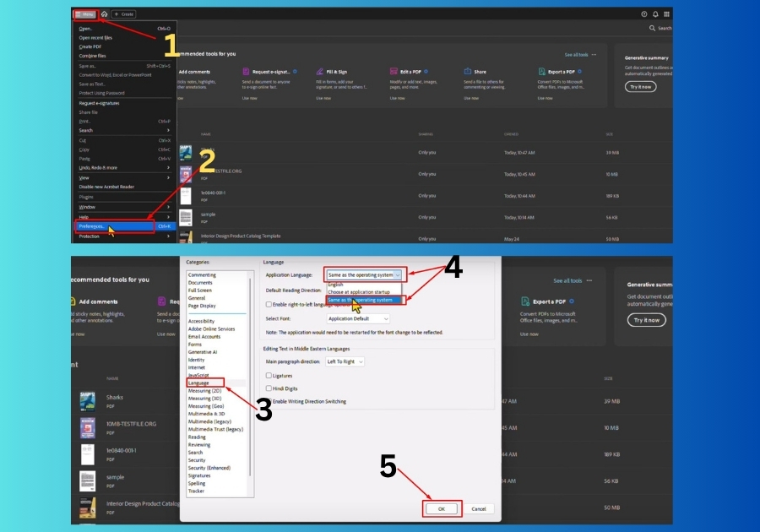
Task: Select the Security (Enhanced) category
Action: [x=209, y=468]
